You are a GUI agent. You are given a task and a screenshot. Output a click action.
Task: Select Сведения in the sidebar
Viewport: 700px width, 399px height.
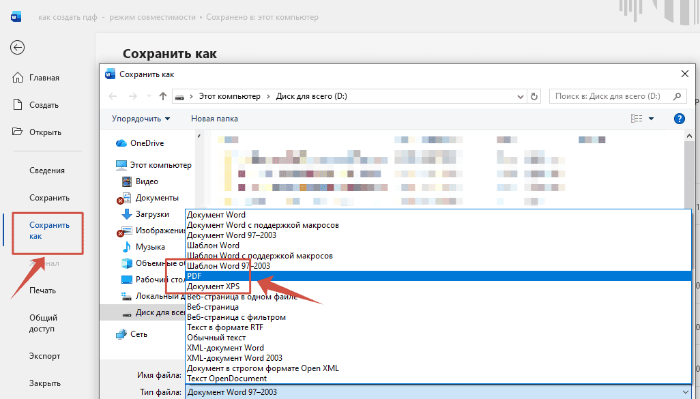[47, 170]
